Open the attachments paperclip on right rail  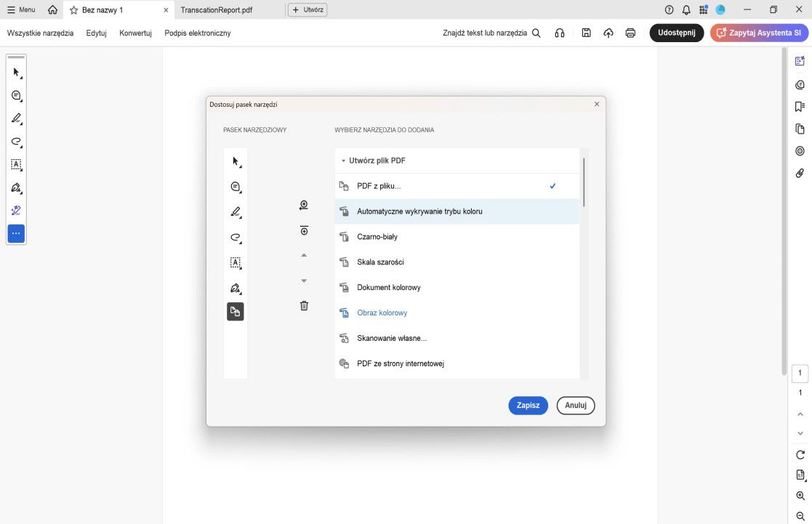coord(800,174)
